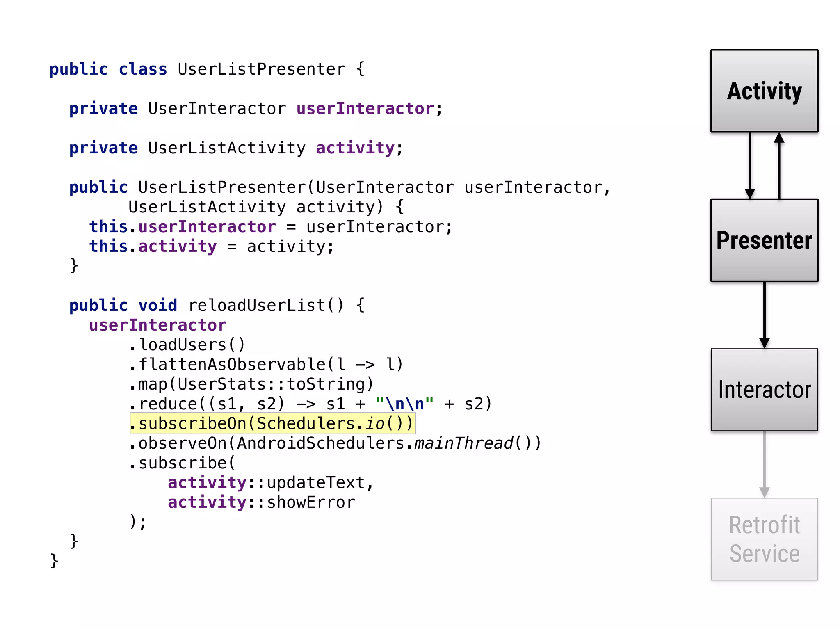Click the downward arrow from Activity to Presenter
The height and width of the screenshot is (630, 840).
click(x=750, y=166)
